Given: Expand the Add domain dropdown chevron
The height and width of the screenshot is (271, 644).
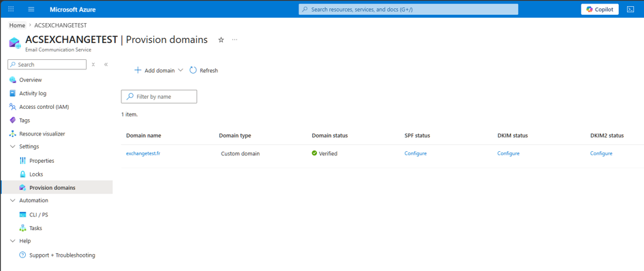Looking at the screenshot, I should pos(181,70).
